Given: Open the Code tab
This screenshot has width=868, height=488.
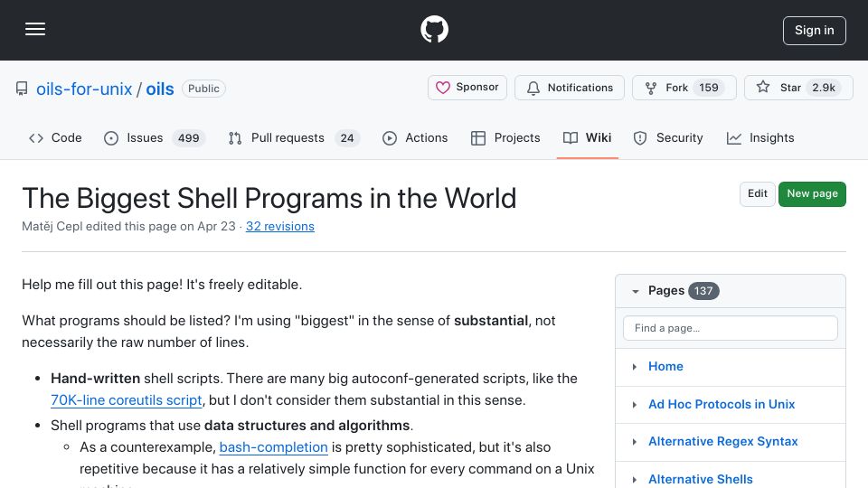Looking at the screenshot, I should pyautogui.click(x=55, y=137).
